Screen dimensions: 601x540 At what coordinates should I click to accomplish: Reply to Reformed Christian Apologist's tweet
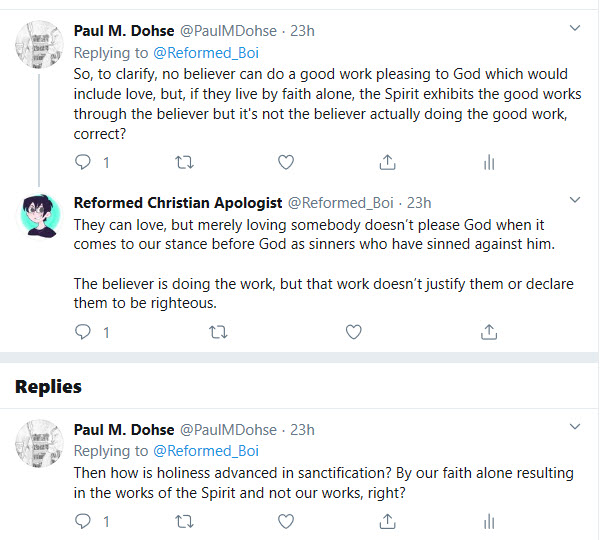(x=84, y=331)
